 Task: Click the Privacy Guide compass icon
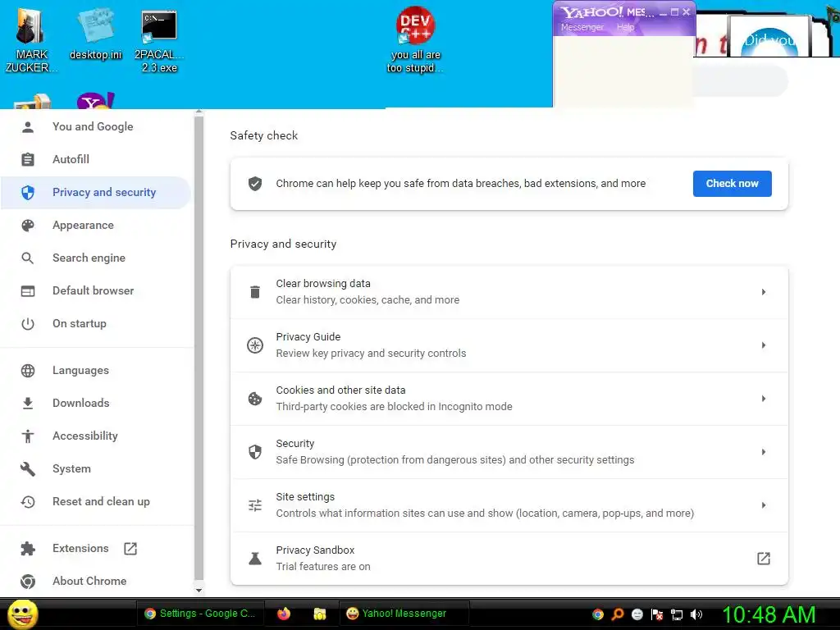pos(255,345)
